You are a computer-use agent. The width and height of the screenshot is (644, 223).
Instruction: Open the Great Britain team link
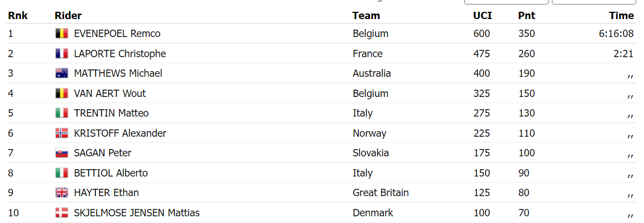(381, 193)
